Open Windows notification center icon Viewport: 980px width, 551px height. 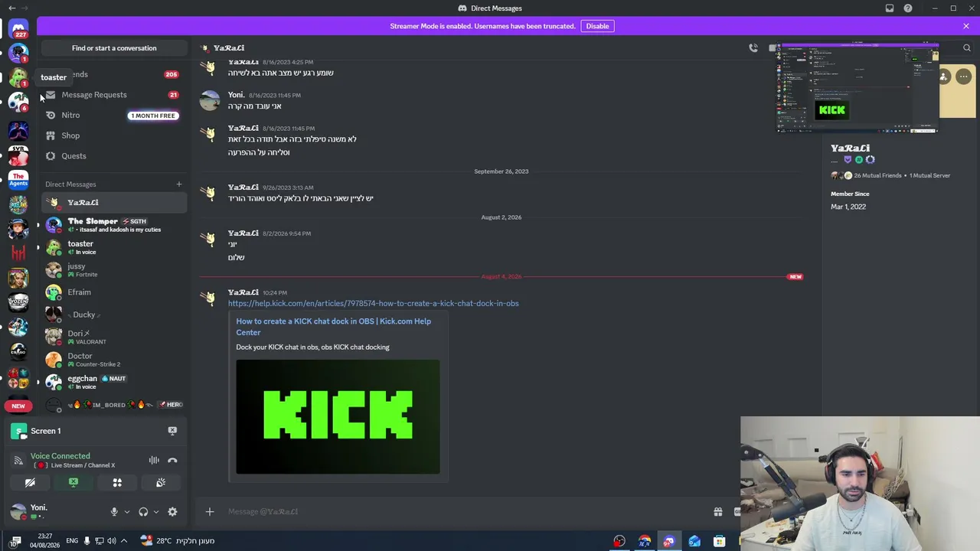15,541
